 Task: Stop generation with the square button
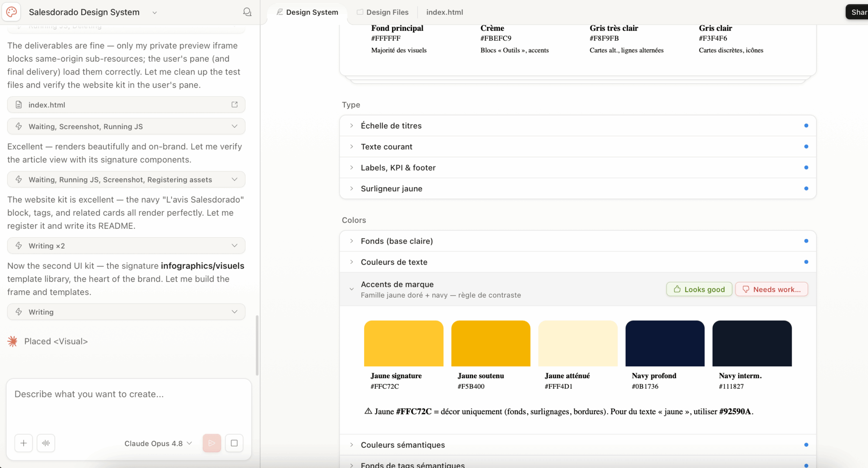[234, 443]
